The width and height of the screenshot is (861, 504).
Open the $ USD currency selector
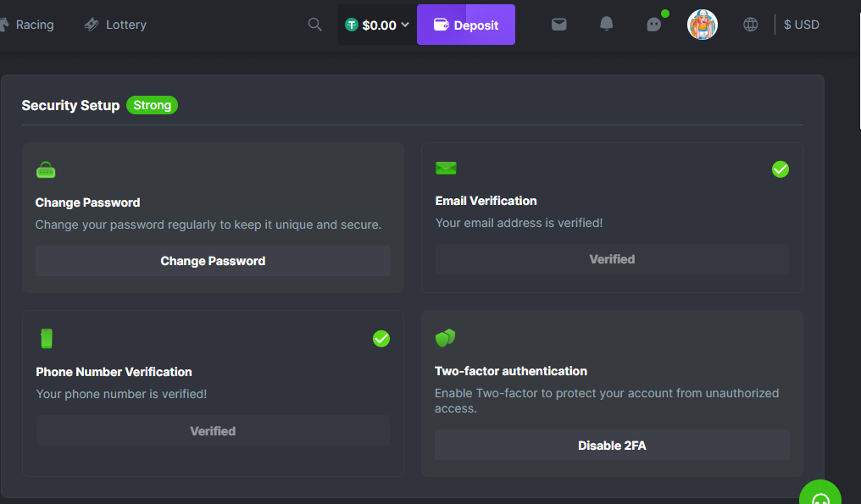[801, 25]
